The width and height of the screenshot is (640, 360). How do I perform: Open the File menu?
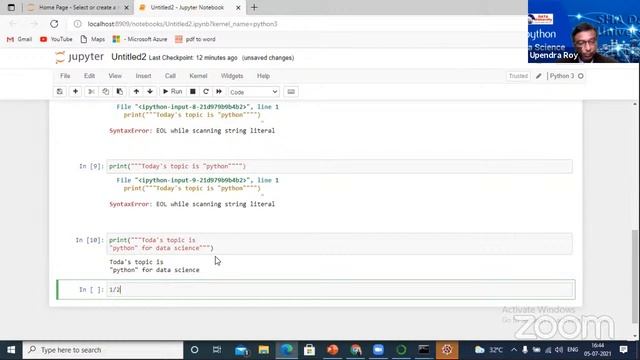(65, 76)
